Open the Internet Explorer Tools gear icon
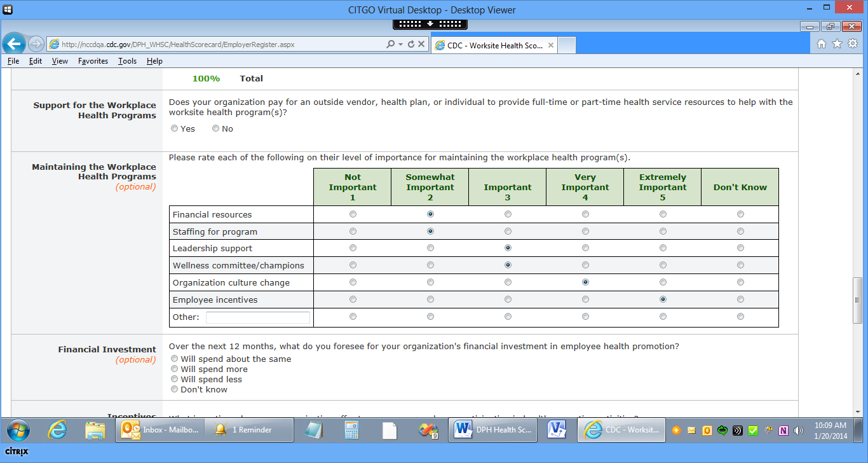Screen dimensions: 868x463 tap(852, 44)
